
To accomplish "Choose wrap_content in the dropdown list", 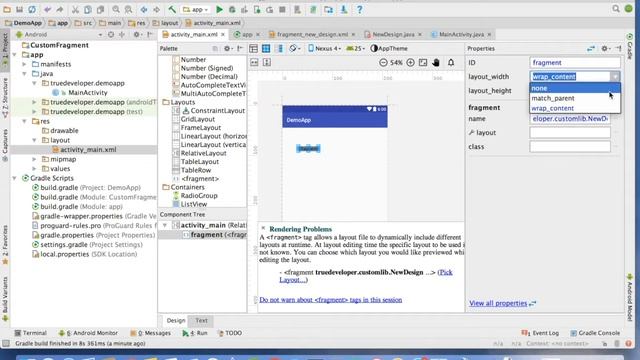I will click(575, 108).
